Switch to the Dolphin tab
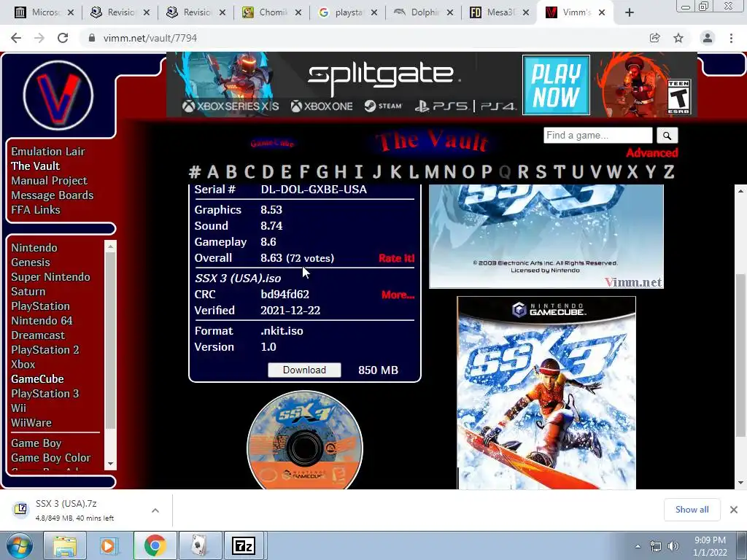The height and width of the screenshot is (560, 747). (x=424, y=12)
